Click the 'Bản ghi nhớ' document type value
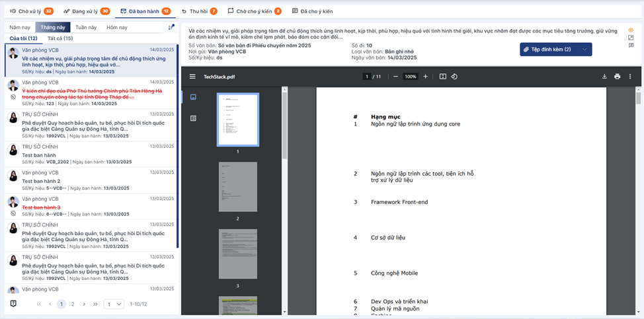Viewport: 644px width, 319px height. pyautogui.click(x=399, y=52)
